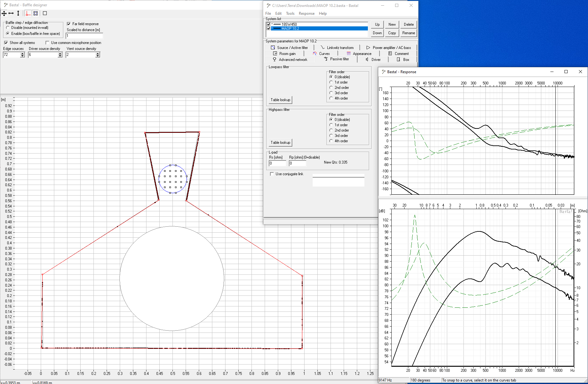Open the Tools menu
Viewport: 588px width, 384px height.
pos(290,14)
